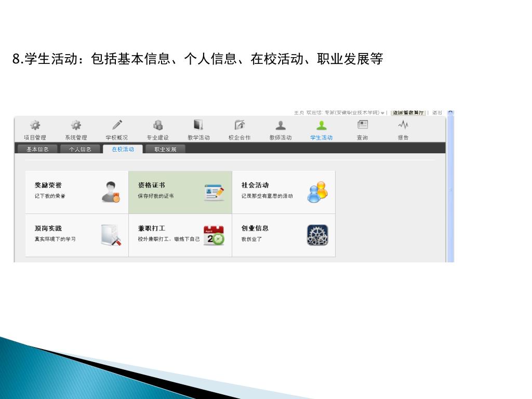Click the 退出 logout link
The image size is (532, 399).
(437, 113)
